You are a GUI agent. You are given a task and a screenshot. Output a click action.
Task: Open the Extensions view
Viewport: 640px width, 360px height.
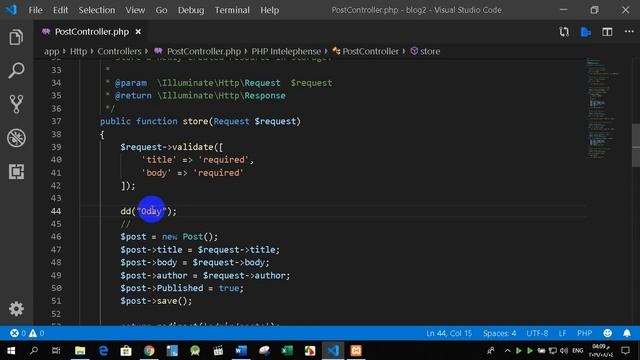(16, 171)
